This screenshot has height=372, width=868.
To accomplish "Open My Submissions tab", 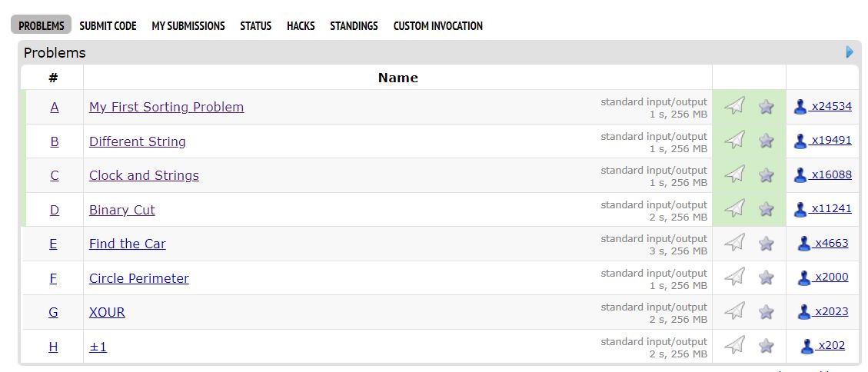I will coord(188,25).
